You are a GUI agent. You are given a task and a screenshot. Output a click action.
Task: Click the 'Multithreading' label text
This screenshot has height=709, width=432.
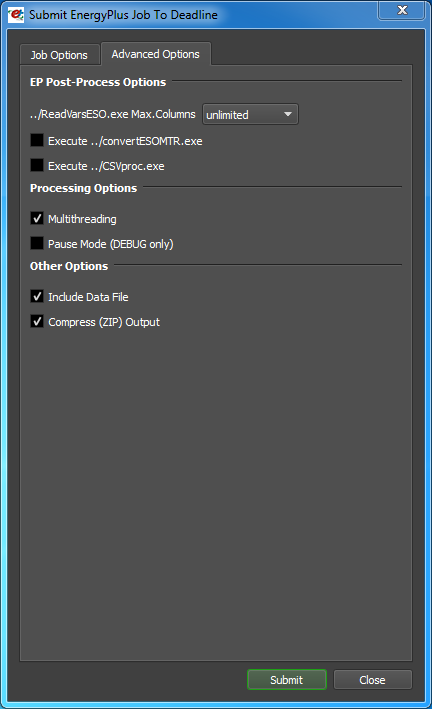(82, 219)
